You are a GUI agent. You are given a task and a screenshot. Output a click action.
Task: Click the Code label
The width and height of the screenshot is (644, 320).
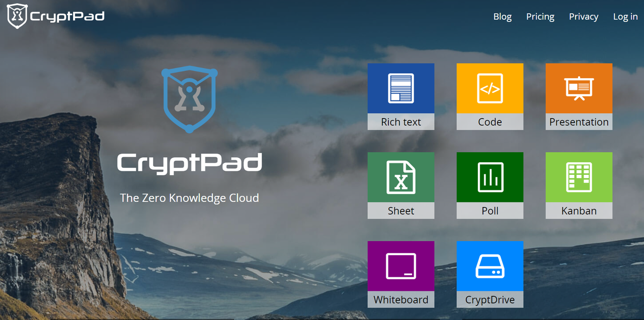[490, 122]
